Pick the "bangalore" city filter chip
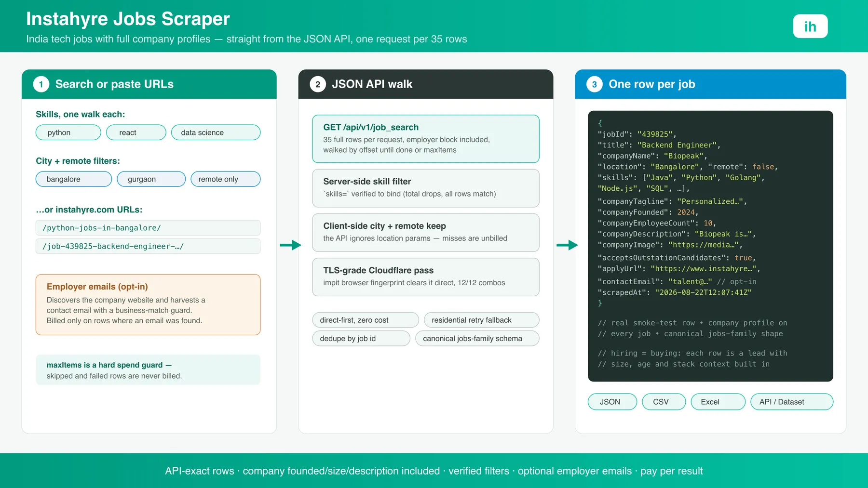Image resolution: width=868 pixels, height=488 pixels. 74,179
